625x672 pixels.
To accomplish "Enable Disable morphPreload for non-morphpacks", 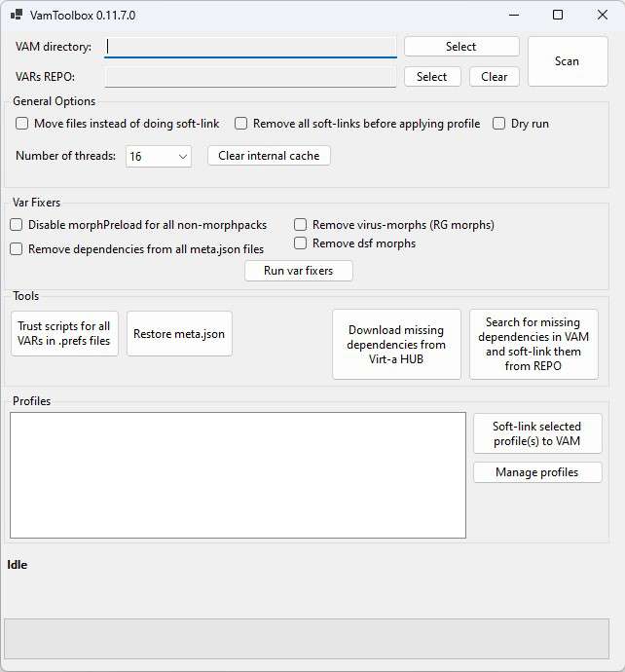I will click(x=17, y=225).
